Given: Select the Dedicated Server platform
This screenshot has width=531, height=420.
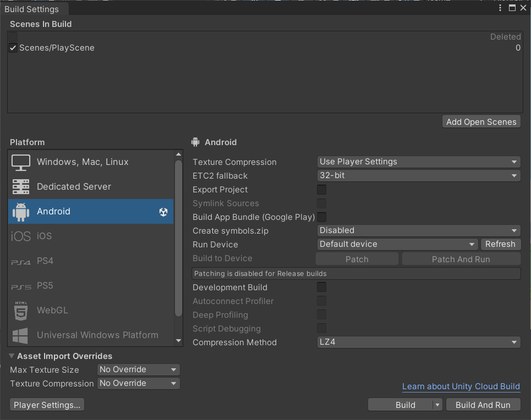Looking at the screenshot, I should pyautogui.click(x=90, y=187).
